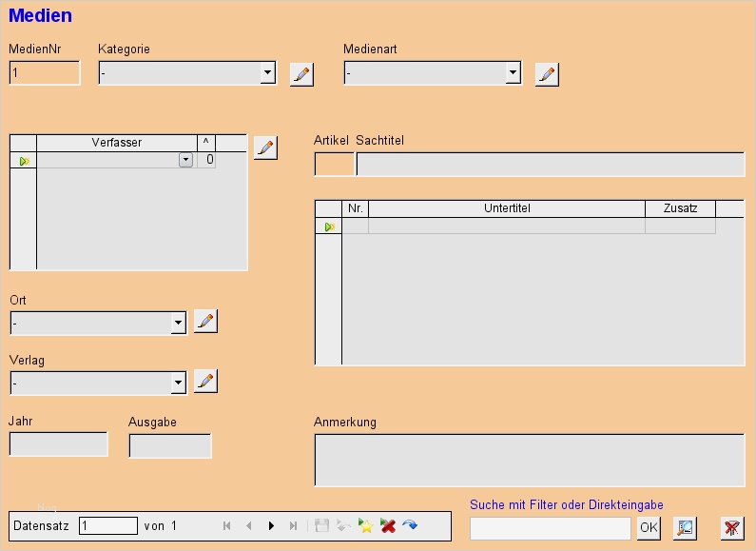Go to the previous record
756x551 pixels.
(x=249, y=526)
